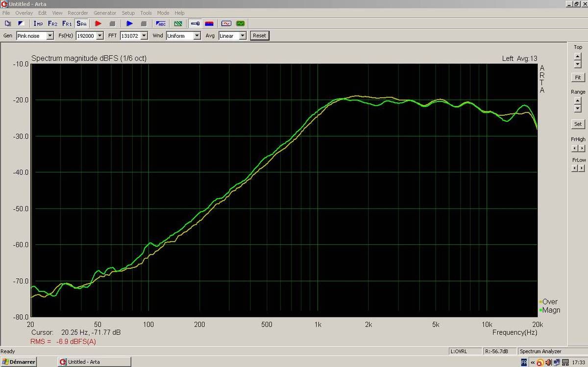The height and width of the screenshot is (367, 588).
Task: Click the Magn legend entry
Action: tap(550, 310)
